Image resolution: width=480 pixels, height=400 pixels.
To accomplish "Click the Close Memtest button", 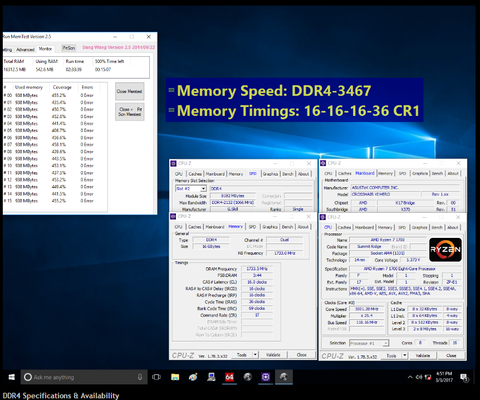I will [130, 91].
